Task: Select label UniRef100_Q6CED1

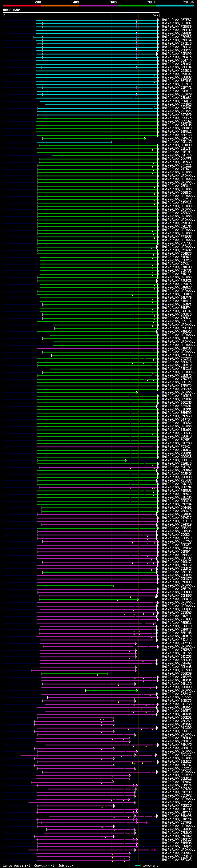Action: click(177, 718)
